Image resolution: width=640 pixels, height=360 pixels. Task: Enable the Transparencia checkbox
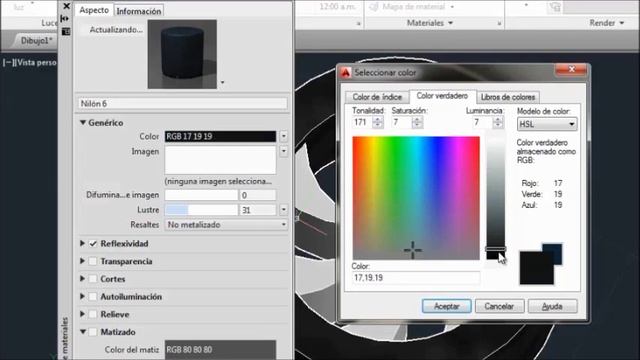coord(93,261)
